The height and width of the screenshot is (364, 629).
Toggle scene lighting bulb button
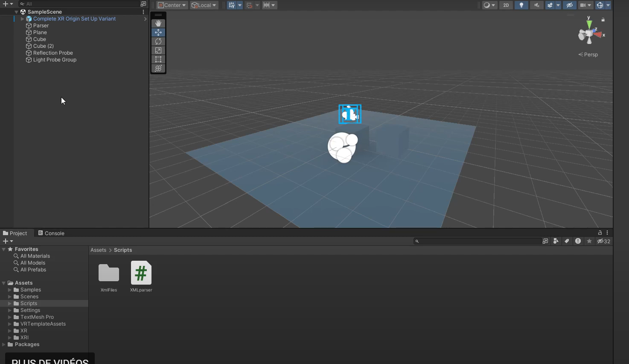521,5
